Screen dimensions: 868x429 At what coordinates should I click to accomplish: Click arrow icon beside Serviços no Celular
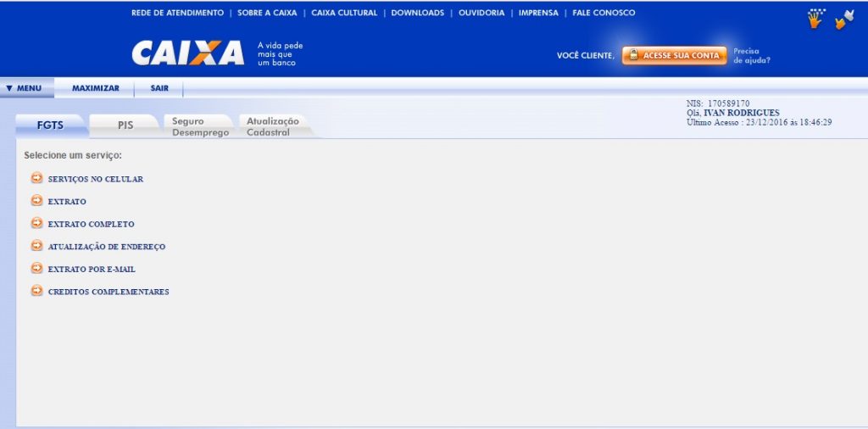[36, 179]
